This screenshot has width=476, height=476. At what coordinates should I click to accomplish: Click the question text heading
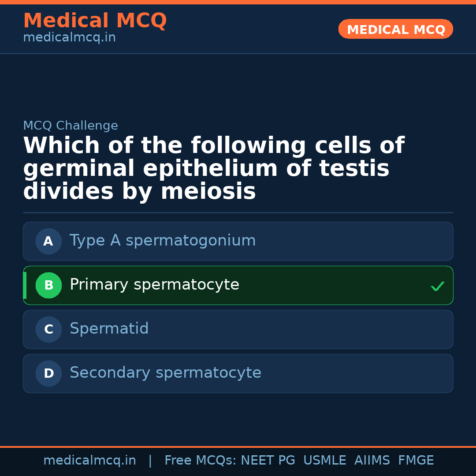click(x=214, y=169)
